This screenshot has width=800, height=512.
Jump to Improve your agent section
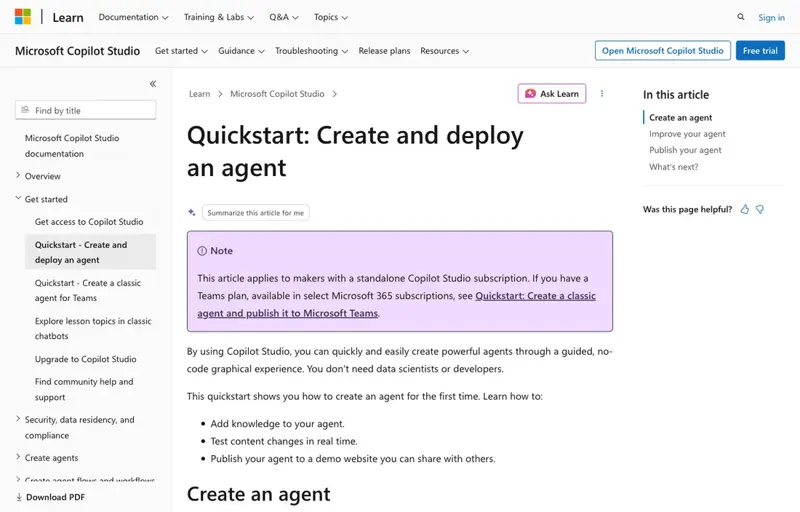(687, 134)
